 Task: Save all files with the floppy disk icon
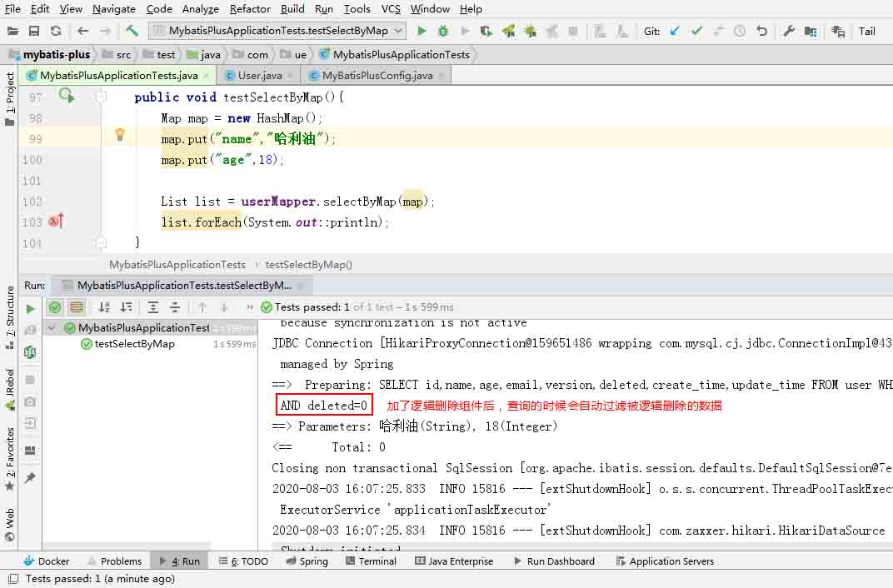34,31
